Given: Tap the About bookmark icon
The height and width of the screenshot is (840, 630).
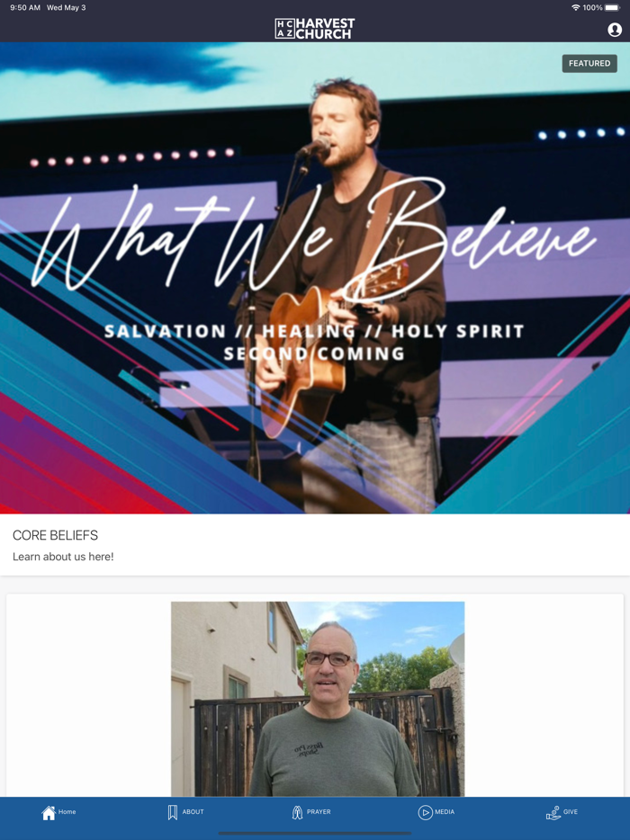Looking at the screenshot, I should pyautogui.click(x=173, y=812).
